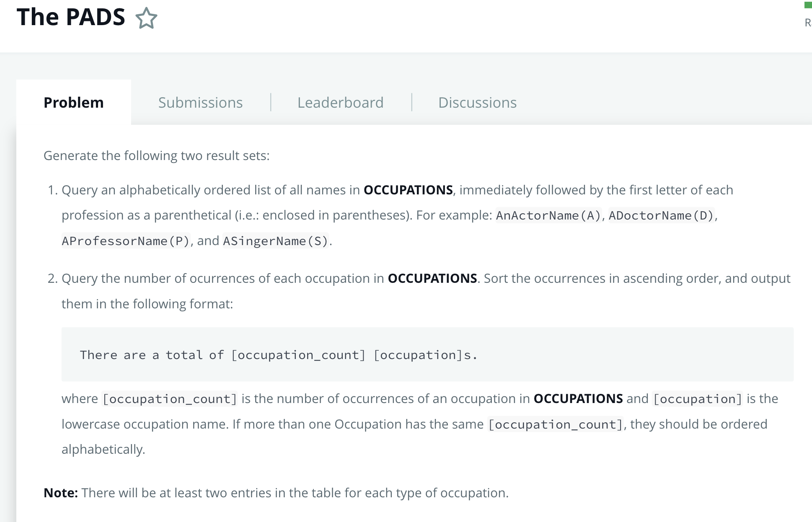Click the green indicator in top-right corner
812x522 pixels.
808,5
